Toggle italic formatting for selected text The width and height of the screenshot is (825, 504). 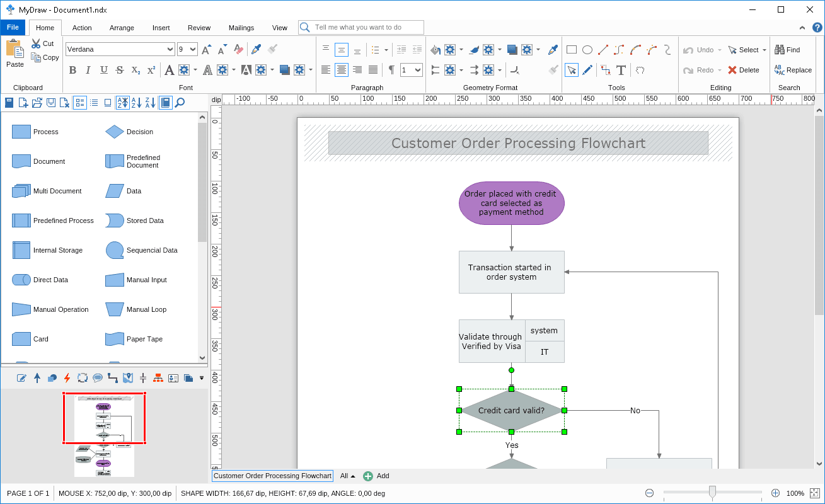click(88, 71)
